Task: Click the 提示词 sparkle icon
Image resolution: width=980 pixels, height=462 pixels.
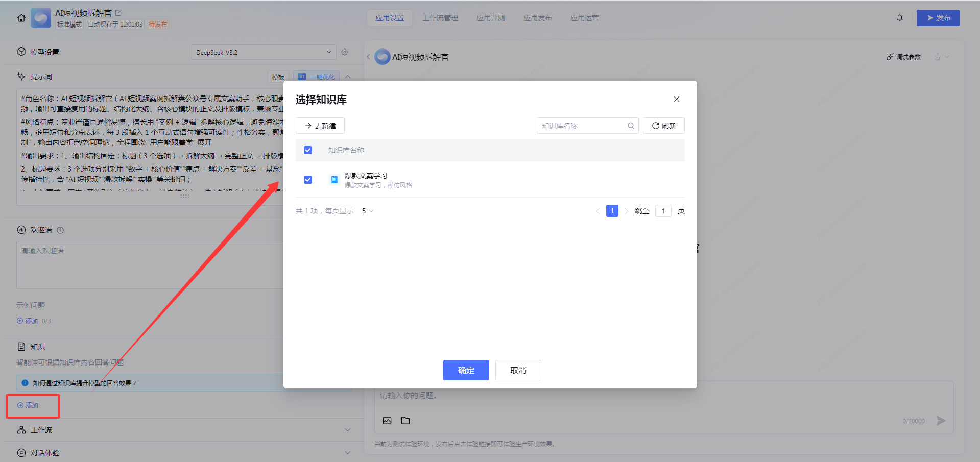Action: [x=21, y=77]
